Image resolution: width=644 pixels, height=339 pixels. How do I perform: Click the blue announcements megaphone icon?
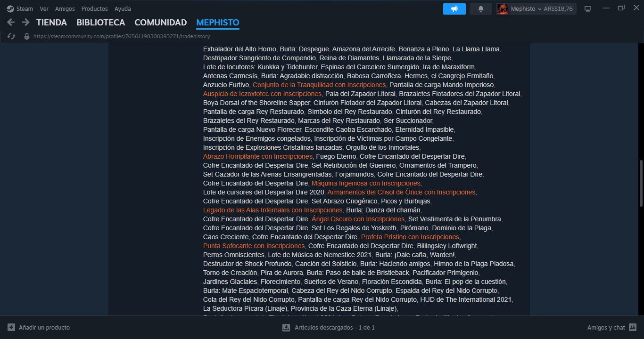coord(454,8)
